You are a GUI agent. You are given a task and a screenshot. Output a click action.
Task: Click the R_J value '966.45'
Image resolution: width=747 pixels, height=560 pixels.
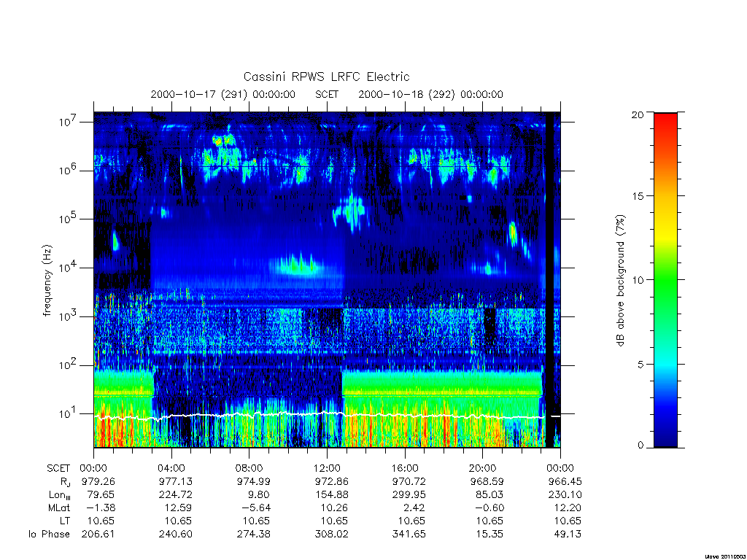565,481
